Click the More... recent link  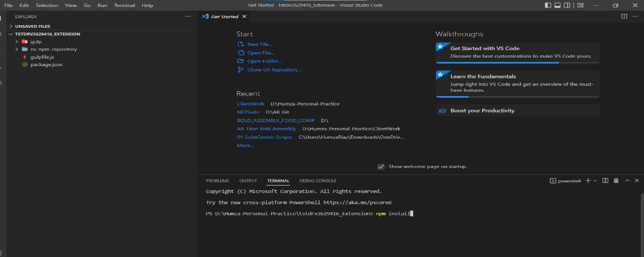tap(245, 145)
